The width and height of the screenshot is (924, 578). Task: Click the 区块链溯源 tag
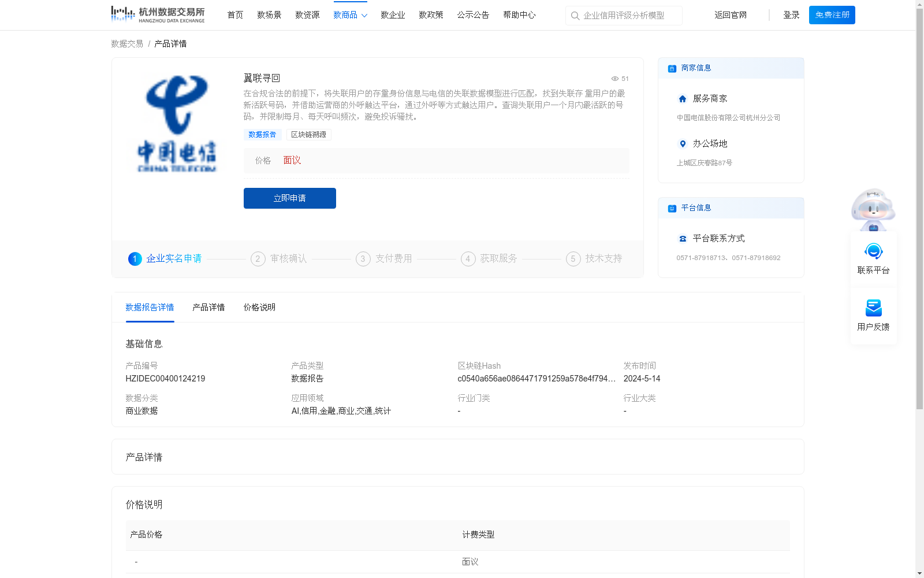pyautogui.click(x=308, y=135)
